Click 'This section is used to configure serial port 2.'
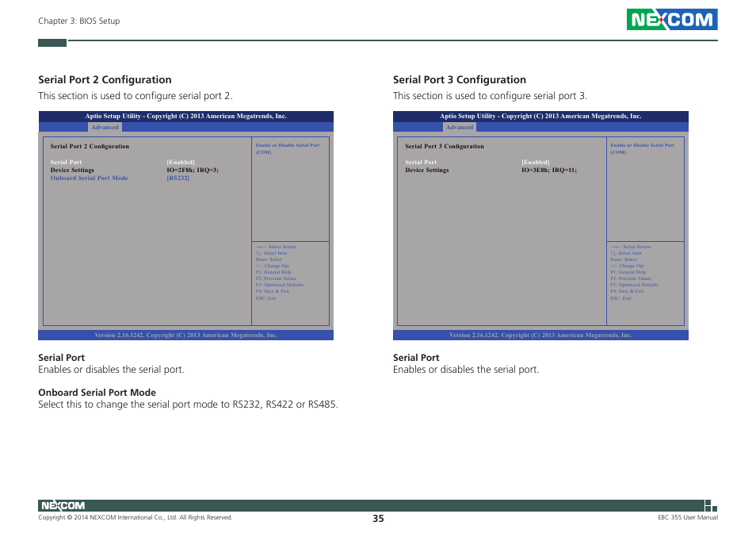The width and height of the screenshot is (756, 533). coord(136,95)
